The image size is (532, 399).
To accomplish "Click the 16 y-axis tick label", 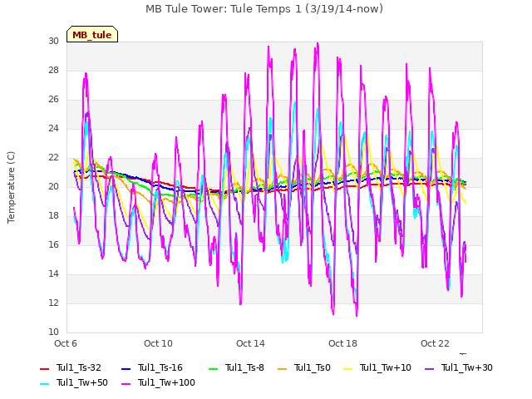I will (53, 245).
